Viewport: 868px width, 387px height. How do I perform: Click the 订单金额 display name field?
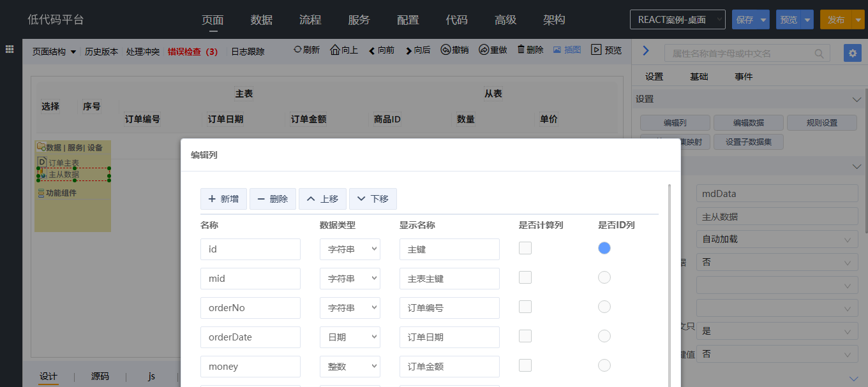(449, 367)
